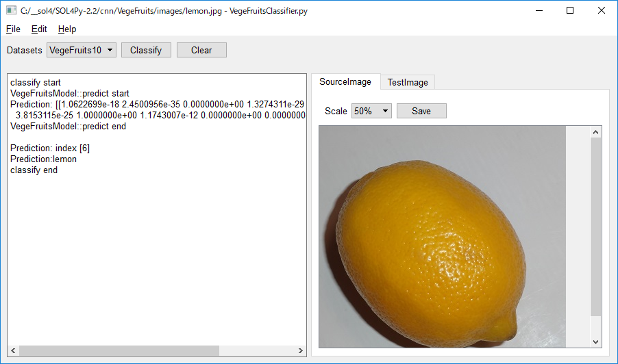Image resolution: width=618 pixels, height=364 pixels.
Task: Click the 'classify start' log line
Action: (x=36, y=82)
